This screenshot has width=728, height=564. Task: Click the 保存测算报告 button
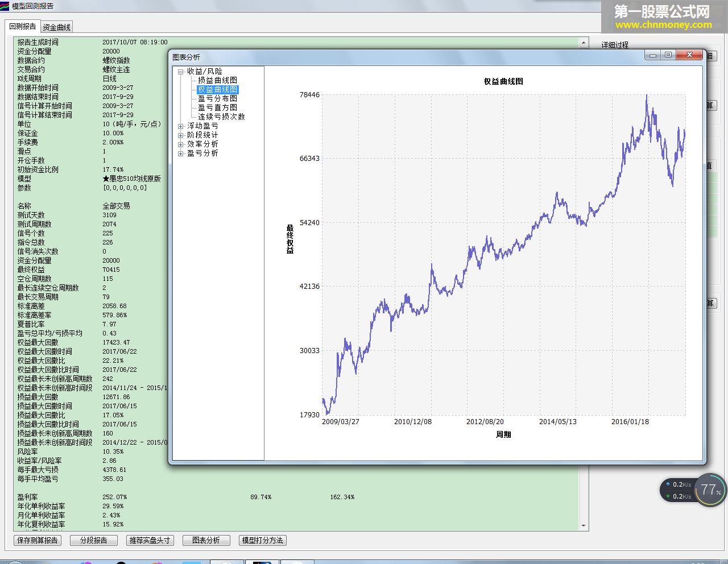[x=38, y=540]
